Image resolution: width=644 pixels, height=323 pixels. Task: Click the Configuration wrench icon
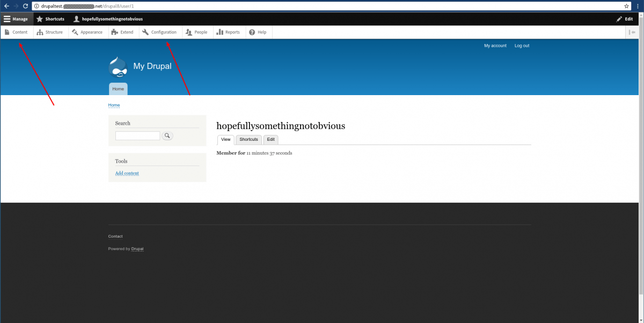tap(146, 32)
